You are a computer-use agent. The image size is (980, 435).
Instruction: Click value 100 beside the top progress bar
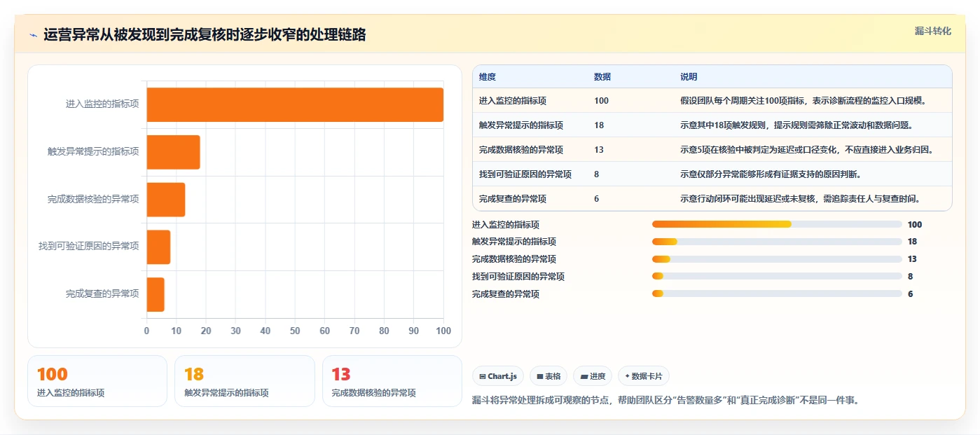(x=915, y=225)
